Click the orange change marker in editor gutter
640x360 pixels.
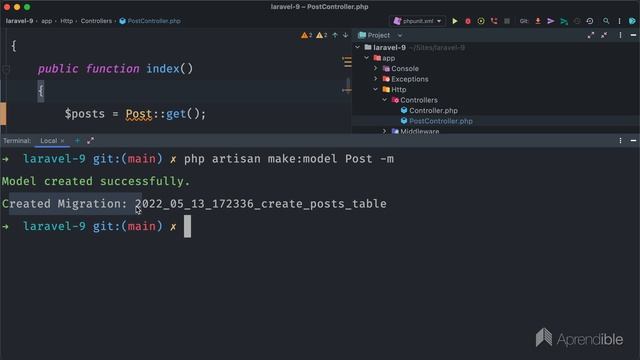click(x=3, y=113)
